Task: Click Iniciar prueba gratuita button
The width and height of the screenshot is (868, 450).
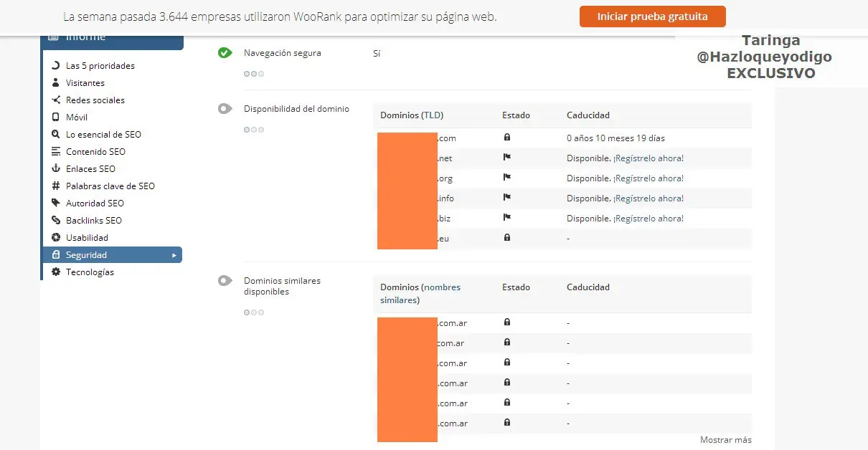Action: pyautogui.click(x=652, y=16)
